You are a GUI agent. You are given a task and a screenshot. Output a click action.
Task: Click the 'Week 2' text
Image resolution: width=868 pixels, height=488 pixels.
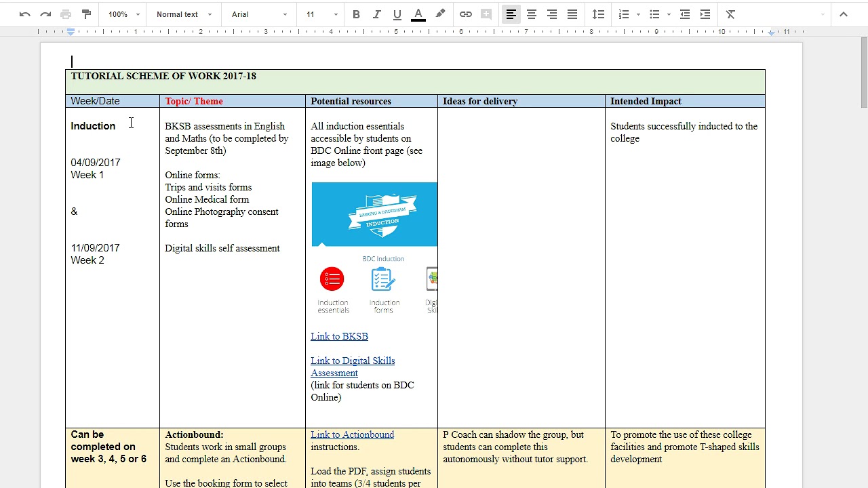coord(87,260)
